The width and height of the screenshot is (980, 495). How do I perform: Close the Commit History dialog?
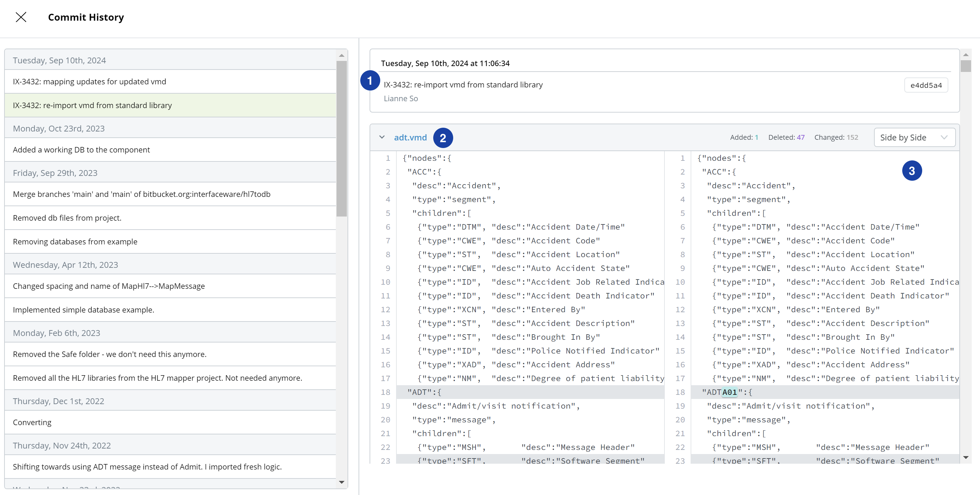21,17
